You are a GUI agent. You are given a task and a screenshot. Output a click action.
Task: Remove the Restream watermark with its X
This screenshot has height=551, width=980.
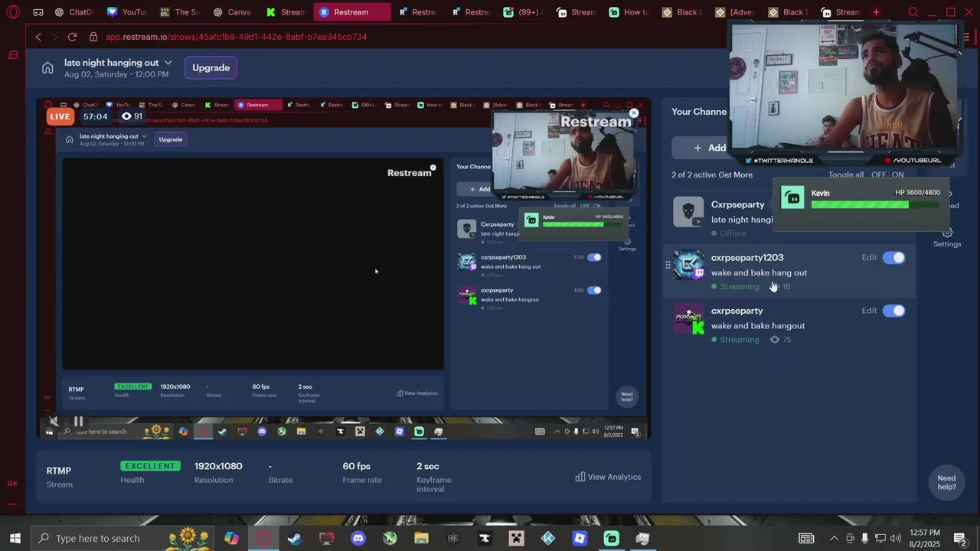[634, 113]
